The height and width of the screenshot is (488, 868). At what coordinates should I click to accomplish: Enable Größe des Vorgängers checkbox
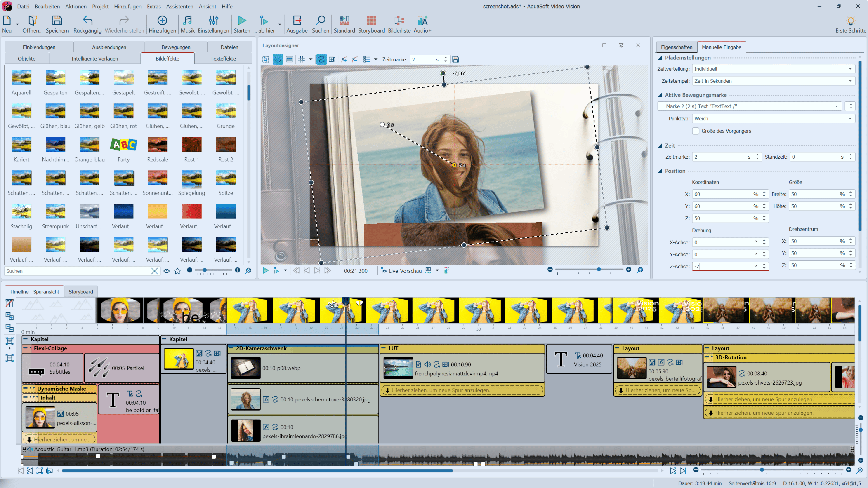tap(696, 131)
